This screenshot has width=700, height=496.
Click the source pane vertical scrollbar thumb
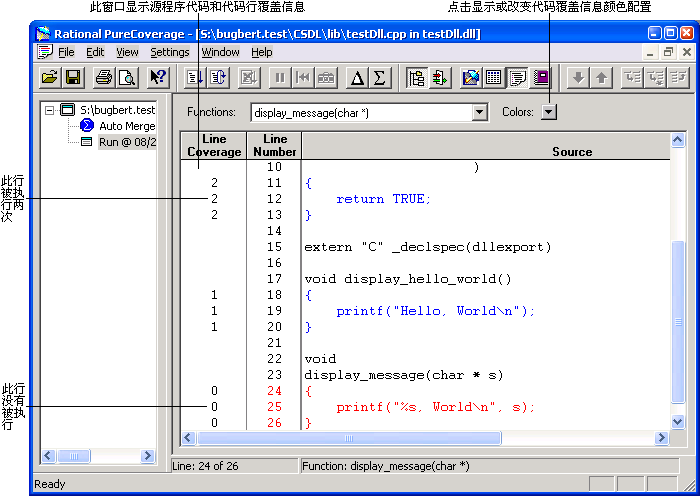678,322
